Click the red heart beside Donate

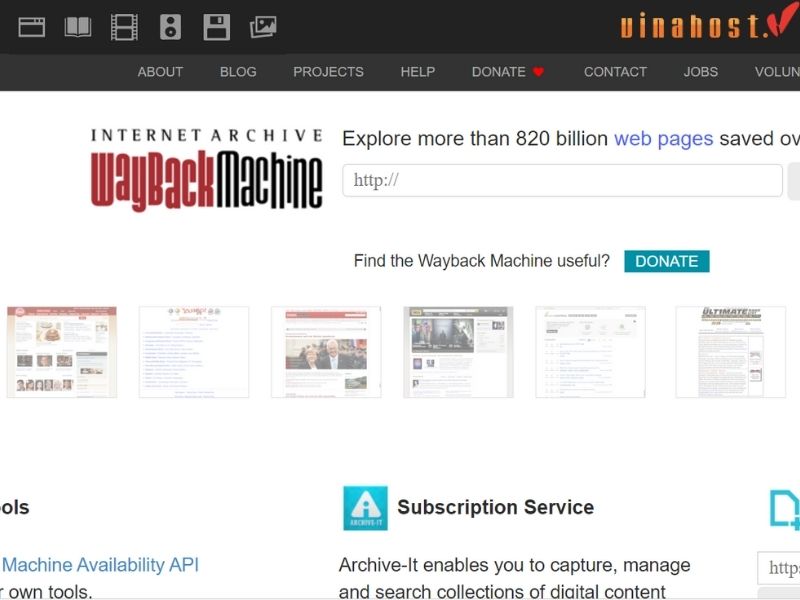[x=538, y=72]
